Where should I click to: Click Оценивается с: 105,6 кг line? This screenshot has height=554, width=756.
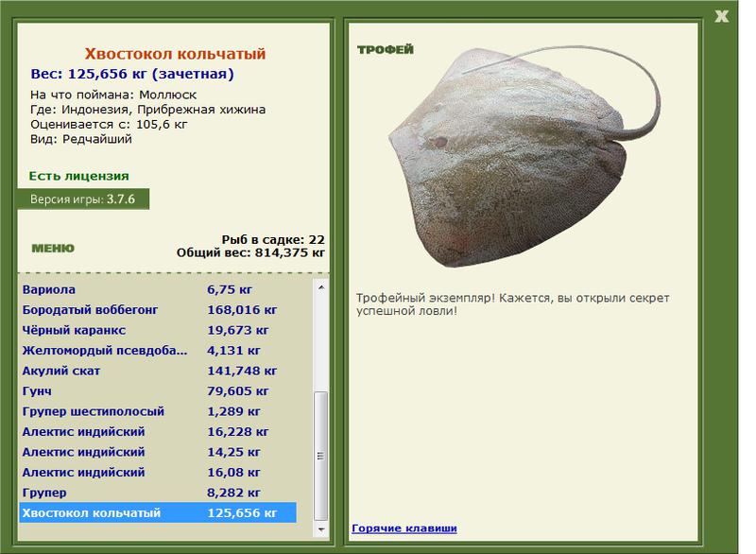[x=109, y=125]
